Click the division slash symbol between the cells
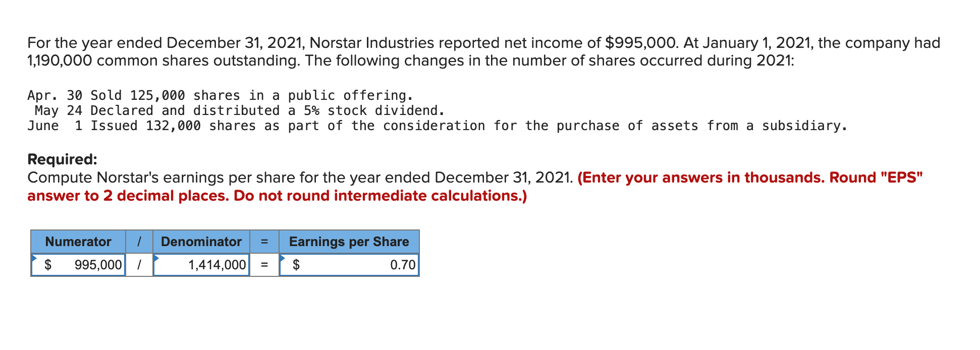Image resolution: width=980 pixels, height=350 pixels. [140, 264]
